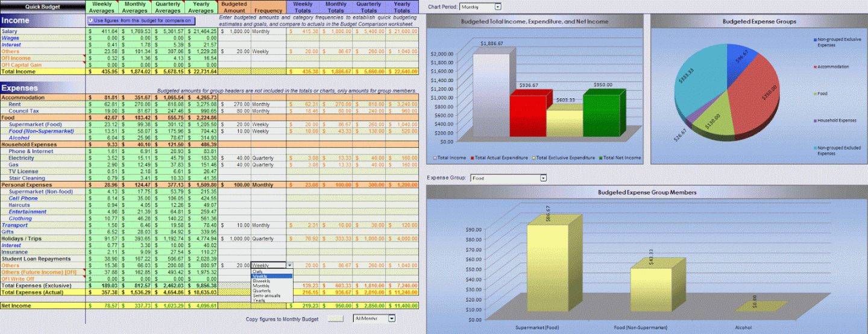
Task: Pick Quarterly in the open frequency list
Action: click(x=262, y=291)
